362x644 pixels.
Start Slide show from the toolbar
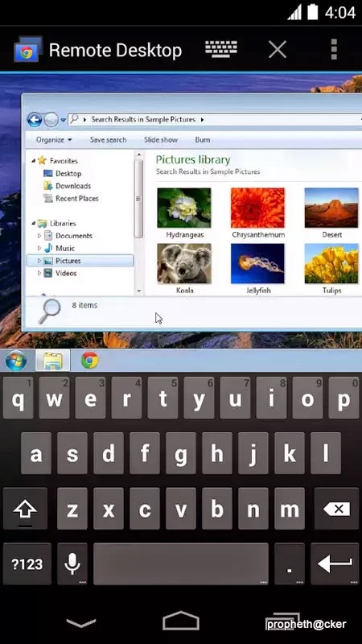(x=160, y=139)
